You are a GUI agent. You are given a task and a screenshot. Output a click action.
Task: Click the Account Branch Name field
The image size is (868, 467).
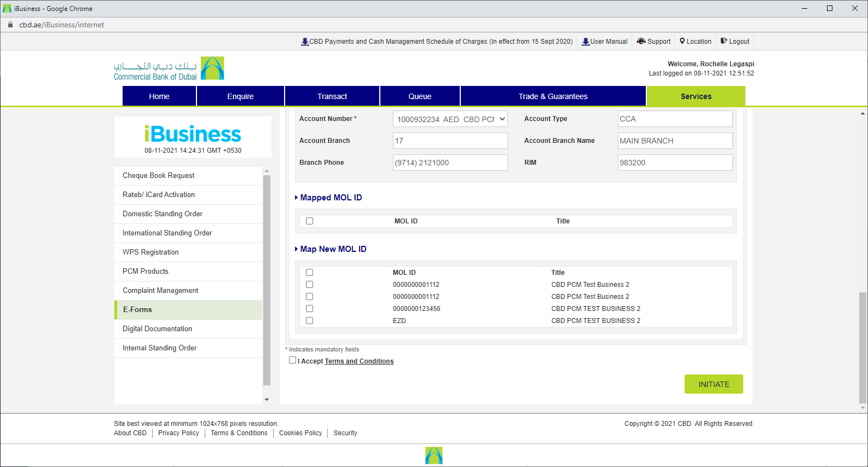tap(675, 141)
